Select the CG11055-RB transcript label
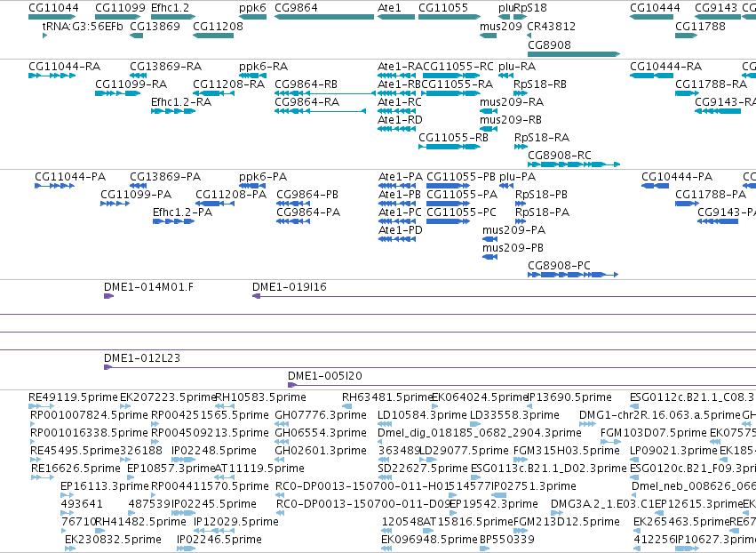Image resolution: width=756 pixels, height=553 pixels. (453, 138)
